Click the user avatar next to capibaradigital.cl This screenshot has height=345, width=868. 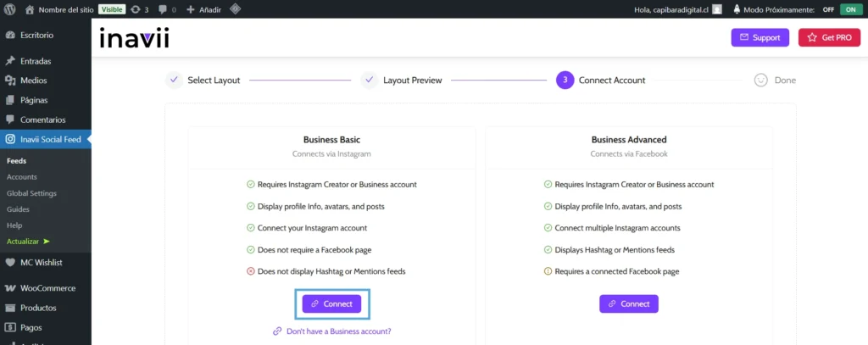[717, 9]
